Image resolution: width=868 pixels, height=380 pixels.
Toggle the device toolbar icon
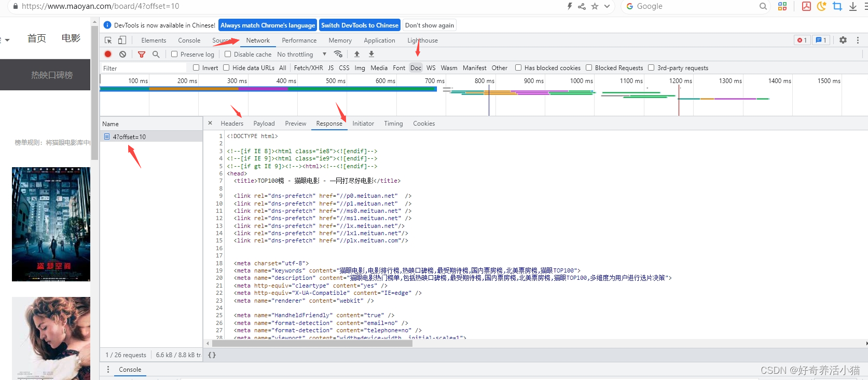click(x=122, y=40)
